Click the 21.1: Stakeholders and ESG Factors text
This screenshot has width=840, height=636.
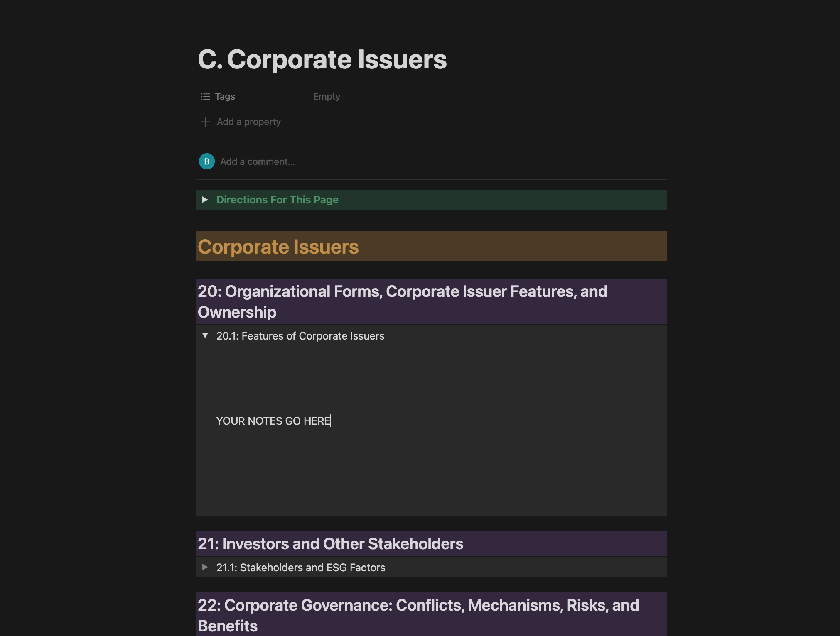(x=300, y=568)
